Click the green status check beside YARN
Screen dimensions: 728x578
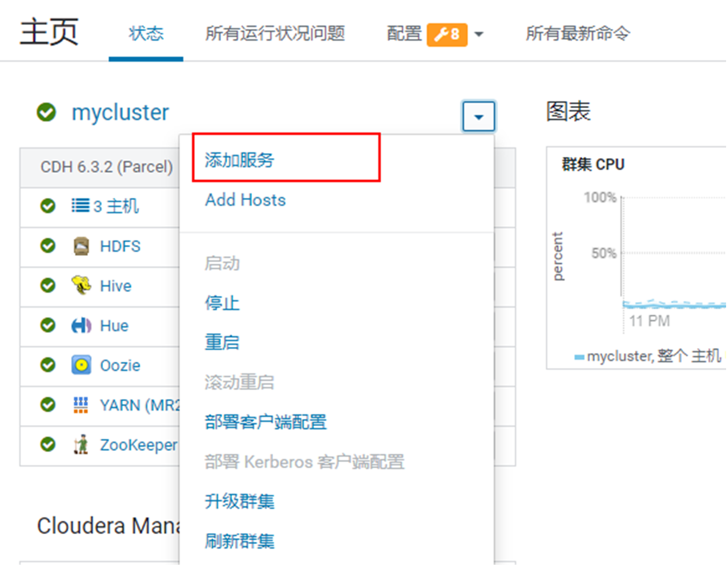(48, 405)
